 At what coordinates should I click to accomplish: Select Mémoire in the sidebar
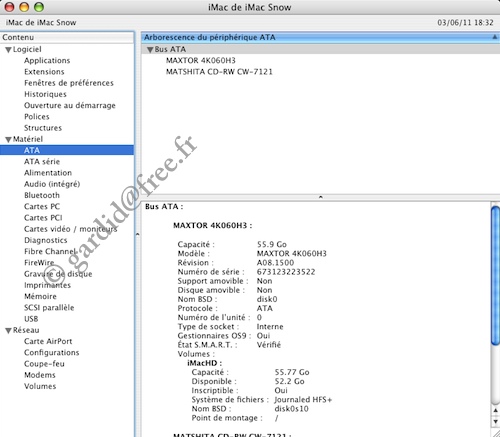click(40, 296)
